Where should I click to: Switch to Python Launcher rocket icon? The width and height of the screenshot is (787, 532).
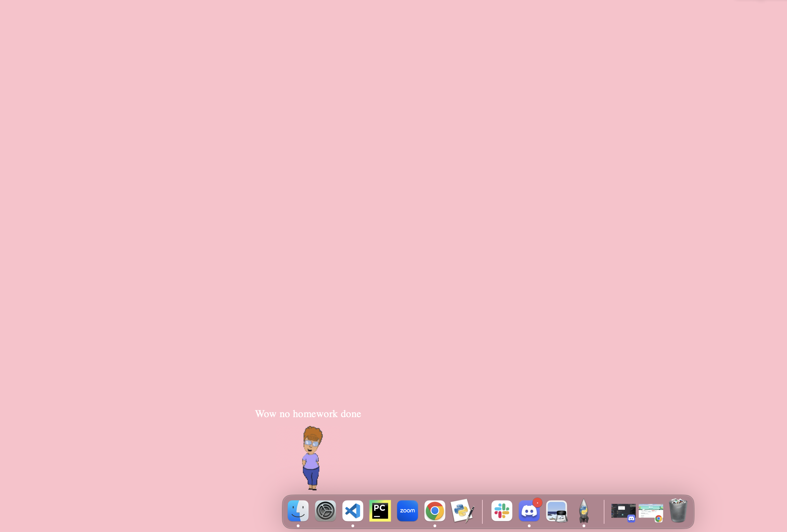pos(584,511)
